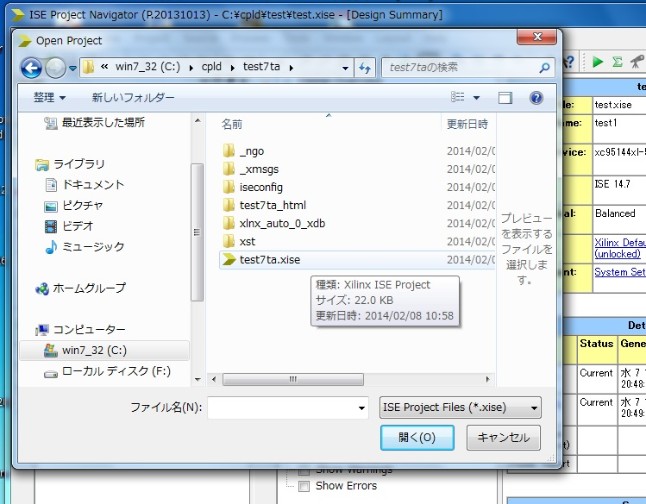The image size is (646, 504).
Task: Click the 開く(O) open button
Action: point(417,438)
